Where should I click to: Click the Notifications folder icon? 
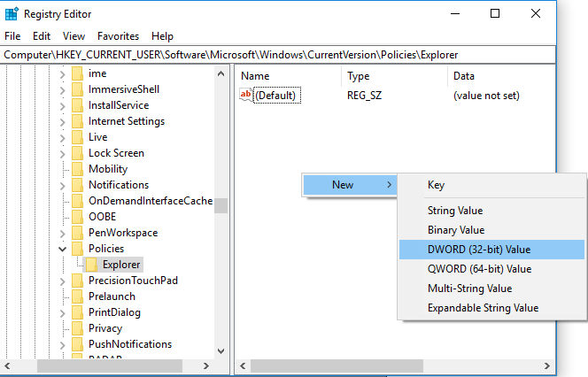(77, 185)
